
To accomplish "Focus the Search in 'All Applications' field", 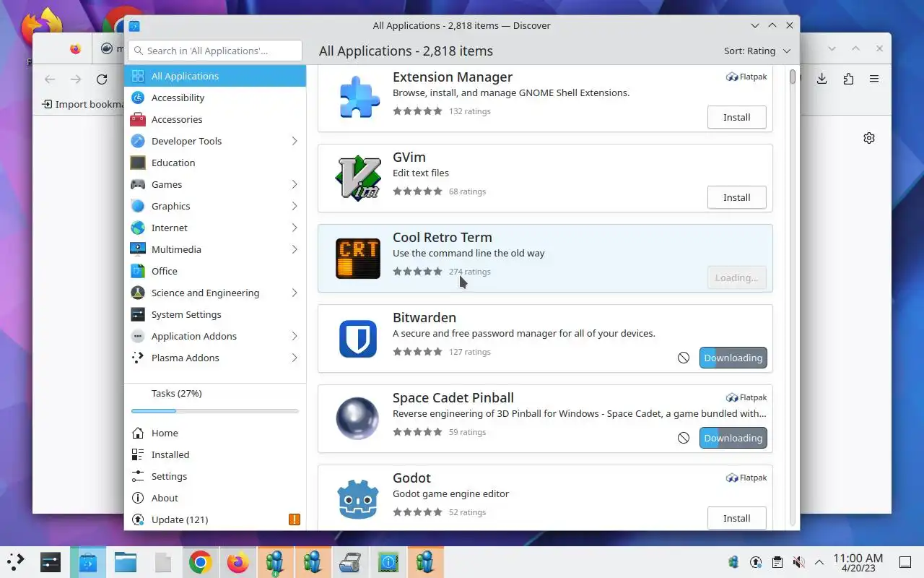I will tap(215, 51).
